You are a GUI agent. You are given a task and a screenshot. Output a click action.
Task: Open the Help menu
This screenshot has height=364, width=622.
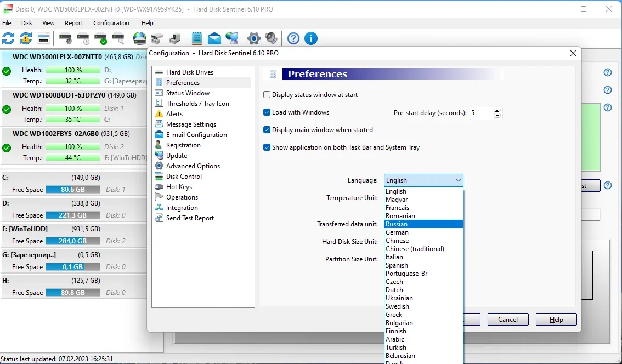coord(147,23)
